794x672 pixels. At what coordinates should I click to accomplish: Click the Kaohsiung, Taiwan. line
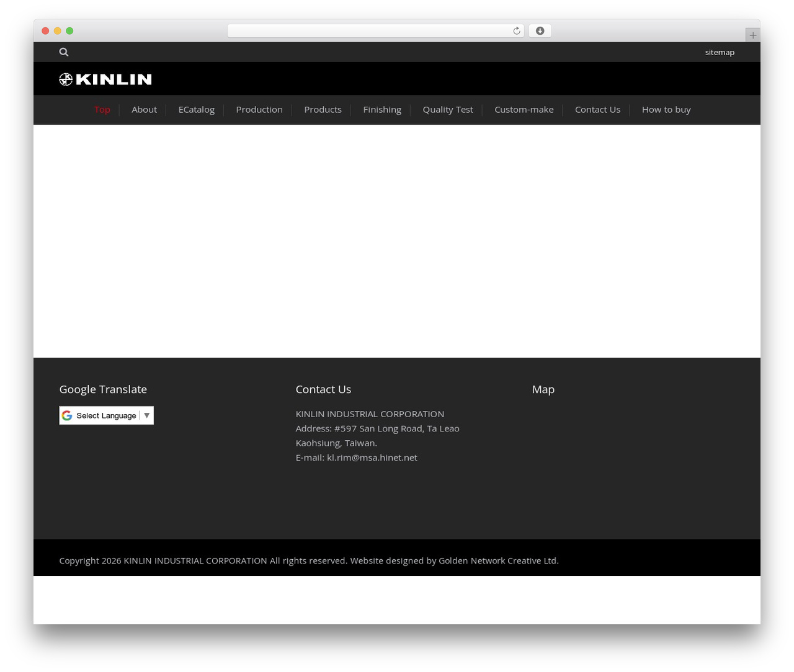coord(336,443)
